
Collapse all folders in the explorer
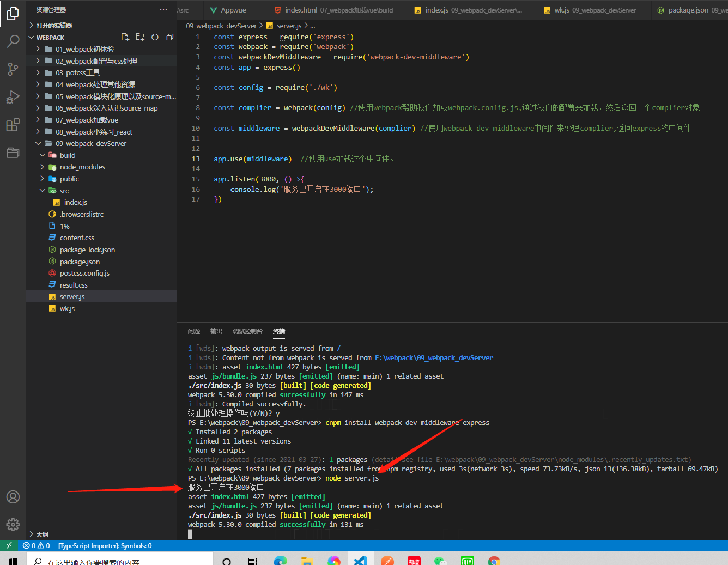(x=169, y=37)
